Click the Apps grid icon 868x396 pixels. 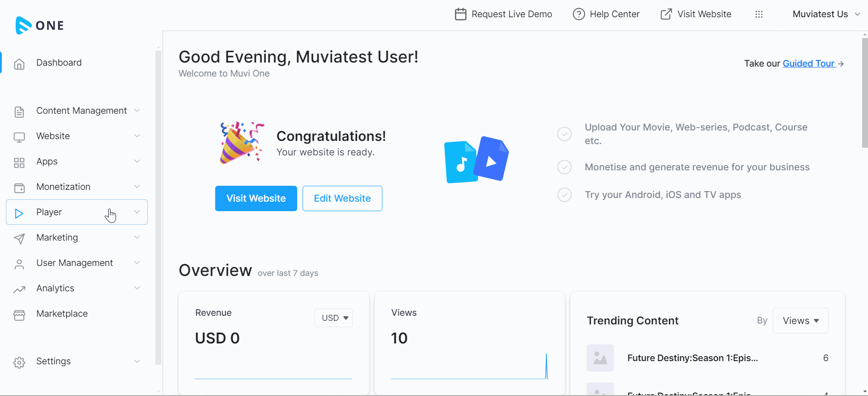pos(19,163)
